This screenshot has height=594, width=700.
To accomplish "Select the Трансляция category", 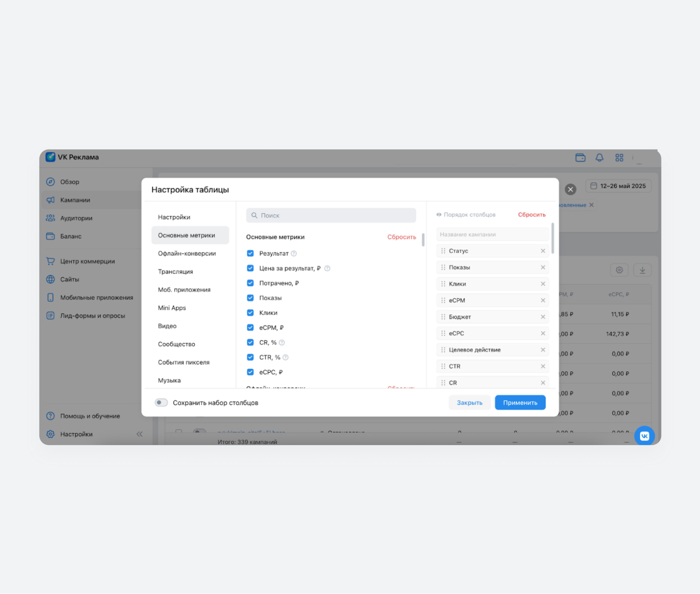I will (x=190, y=272).
